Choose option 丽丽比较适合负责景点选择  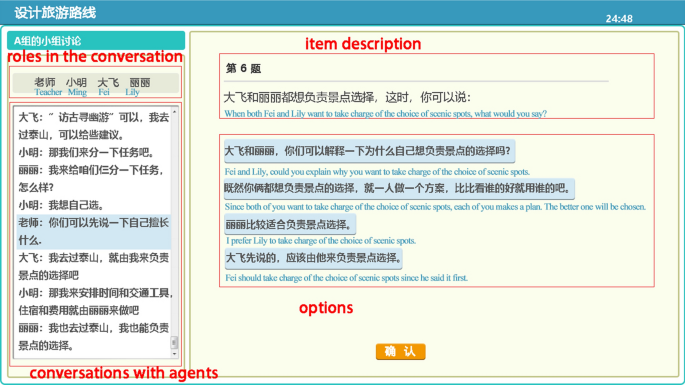290,225
